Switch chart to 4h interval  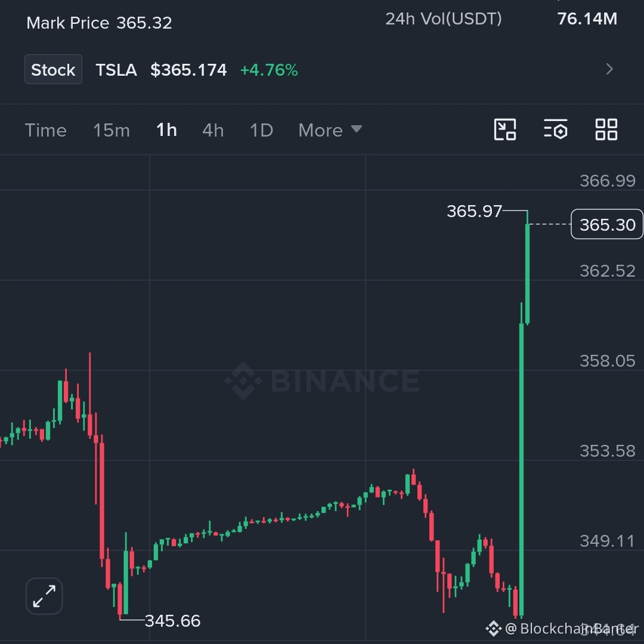tap(213, 130)
